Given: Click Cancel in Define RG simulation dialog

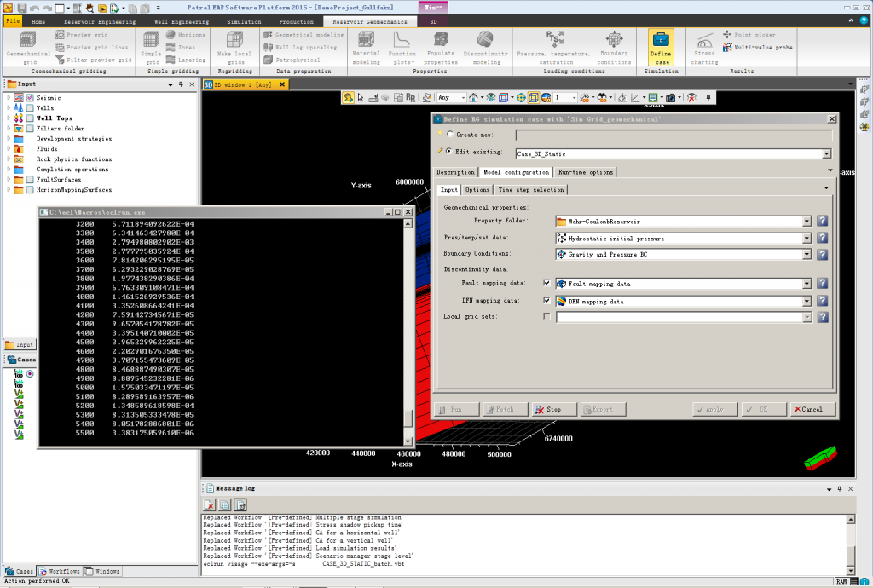Looking at the screenshot, I should coord(812,409).
